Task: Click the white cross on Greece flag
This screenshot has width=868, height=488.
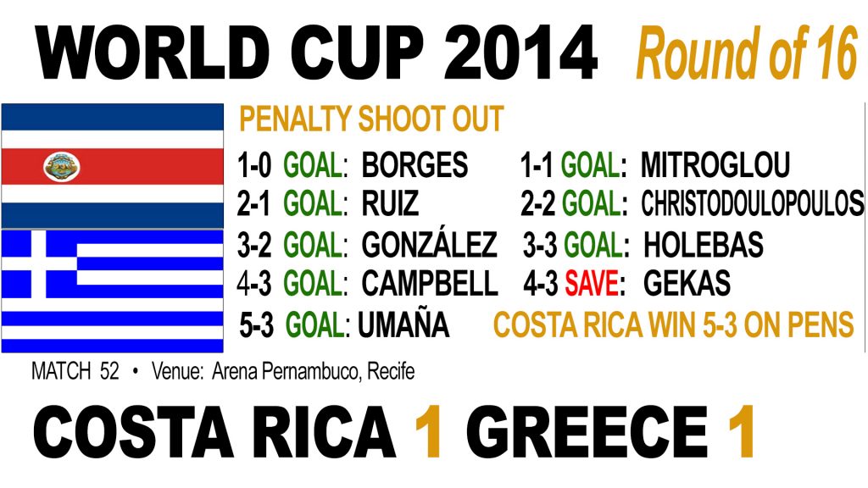Action: point(39,264)
